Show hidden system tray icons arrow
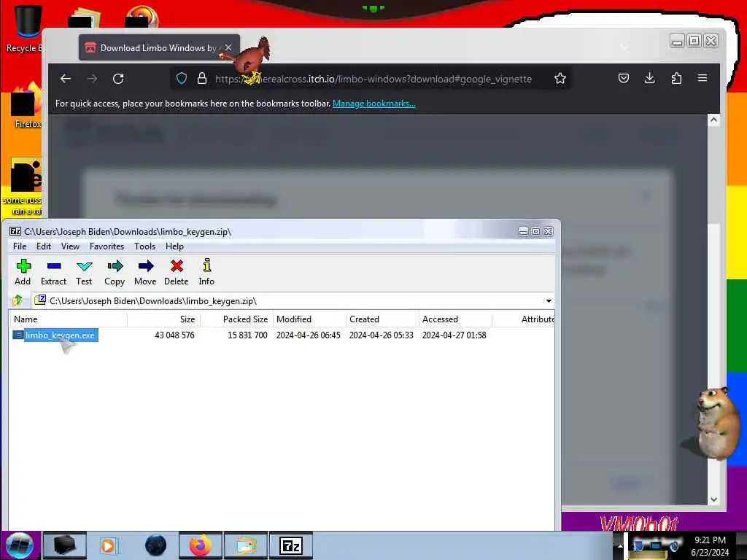 click(x=620, y=545)
